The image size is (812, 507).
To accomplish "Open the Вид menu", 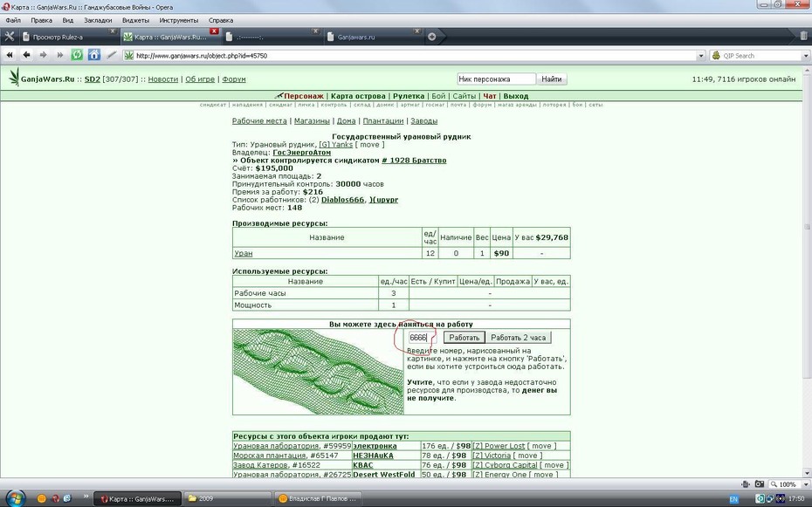I will click(x=68, y=20).
